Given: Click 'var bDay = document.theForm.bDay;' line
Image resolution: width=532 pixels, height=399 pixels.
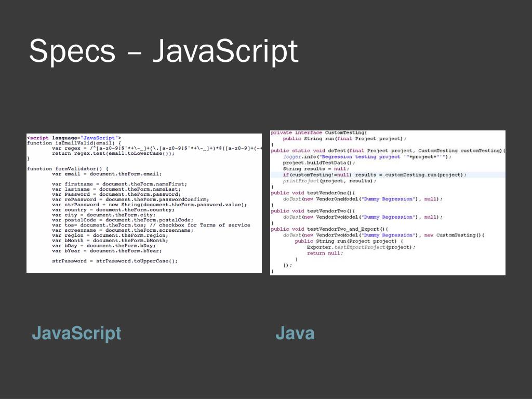Looking at the screenshot, I should [x=104, y=246].
